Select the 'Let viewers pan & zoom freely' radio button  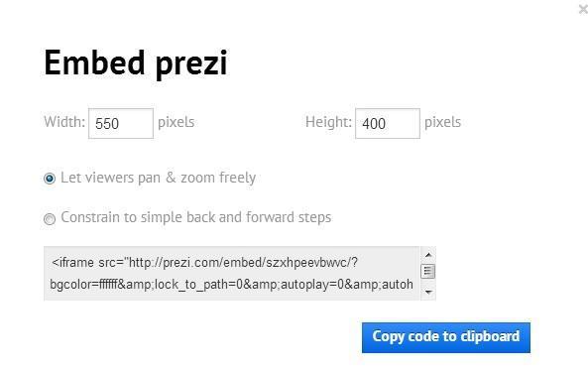(x=50, y=179)
